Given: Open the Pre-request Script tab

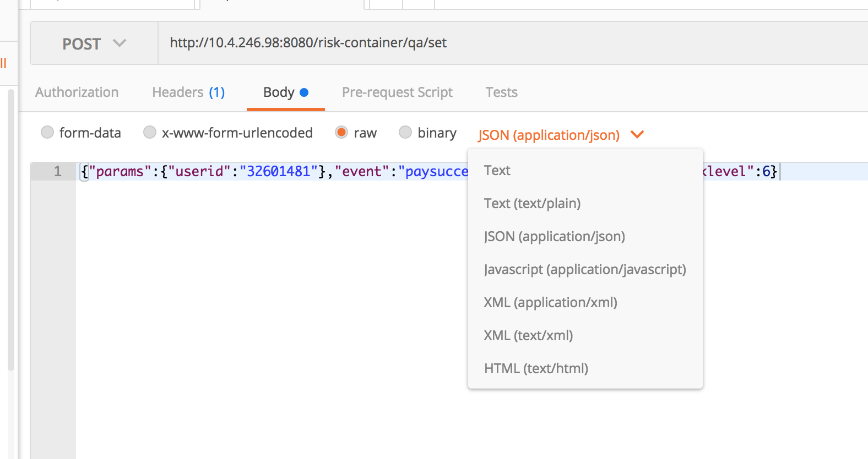Looking at the screenshot, I should (x=397, y=92).
